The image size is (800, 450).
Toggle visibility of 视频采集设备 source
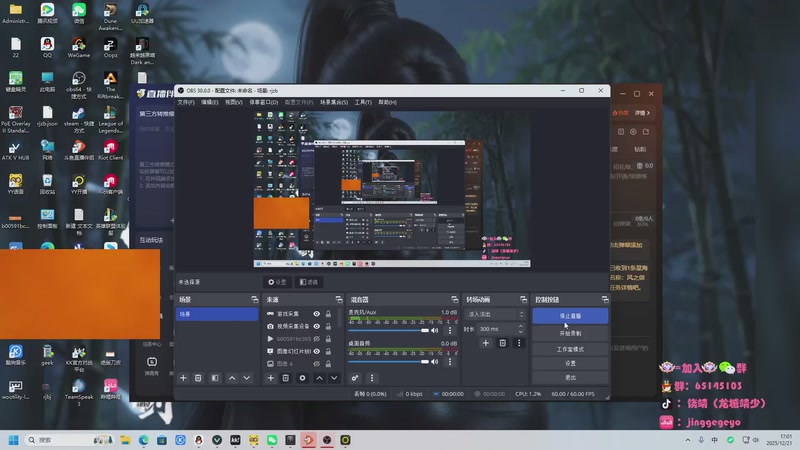click(316, 326)
